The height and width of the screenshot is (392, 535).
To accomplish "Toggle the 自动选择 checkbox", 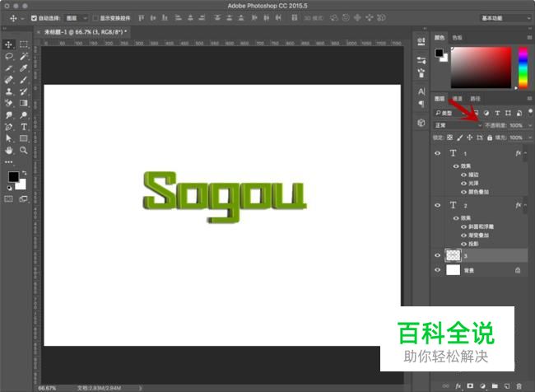I will pos(34,18).
